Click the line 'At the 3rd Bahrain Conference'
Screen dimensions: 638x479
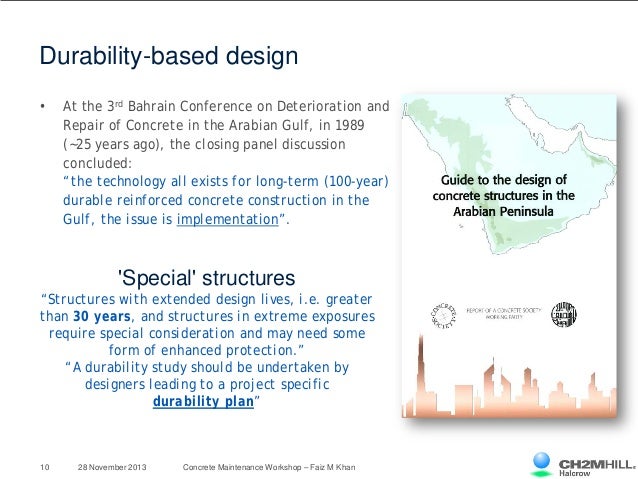click(x=226, y=106)
